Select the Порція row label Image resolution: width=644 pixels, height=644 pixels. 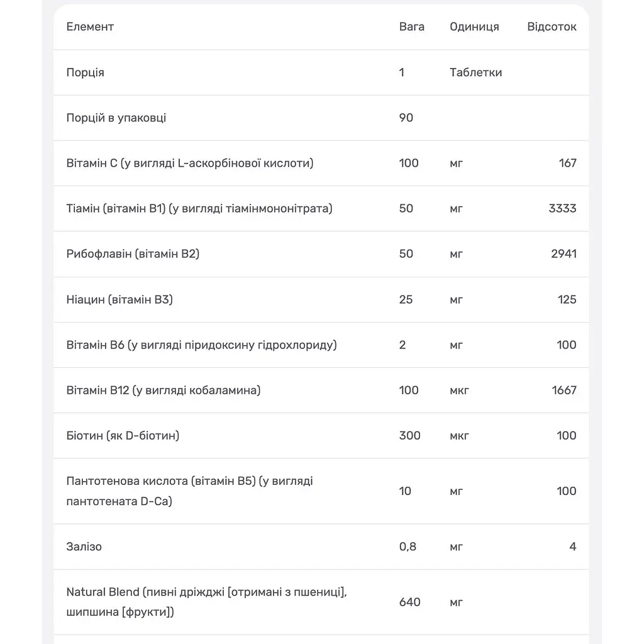click(x=85, y=73)
